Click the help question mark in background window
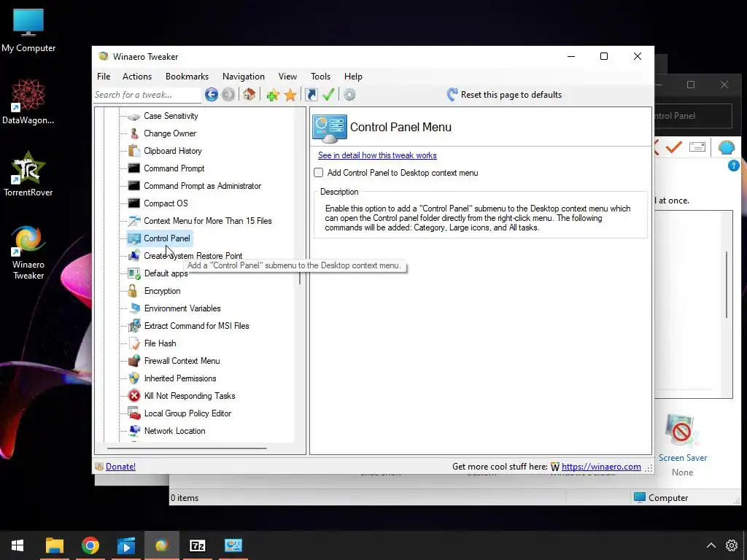Image resolution: width=747 pixels, height=560 pixels. pos(733,166)
